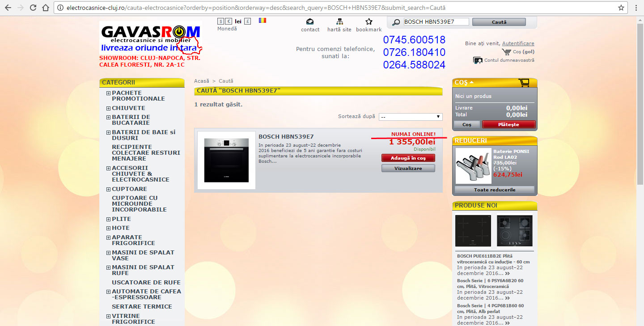Open MASINI DE SPALAT RUFE category
Screen dimensions: 644x326
(x=143, y=270)
